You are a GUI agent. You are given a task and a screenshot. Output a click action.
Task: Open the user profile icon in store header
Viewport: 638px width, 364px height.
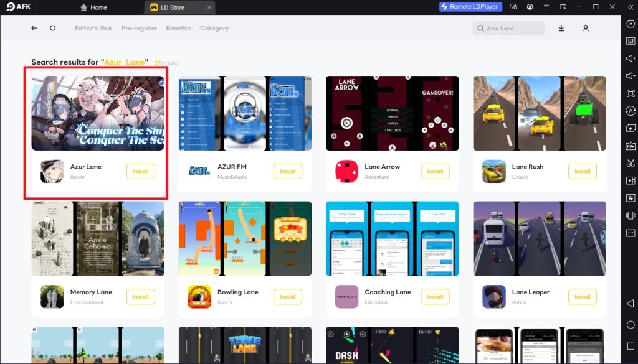coord(586,29)
